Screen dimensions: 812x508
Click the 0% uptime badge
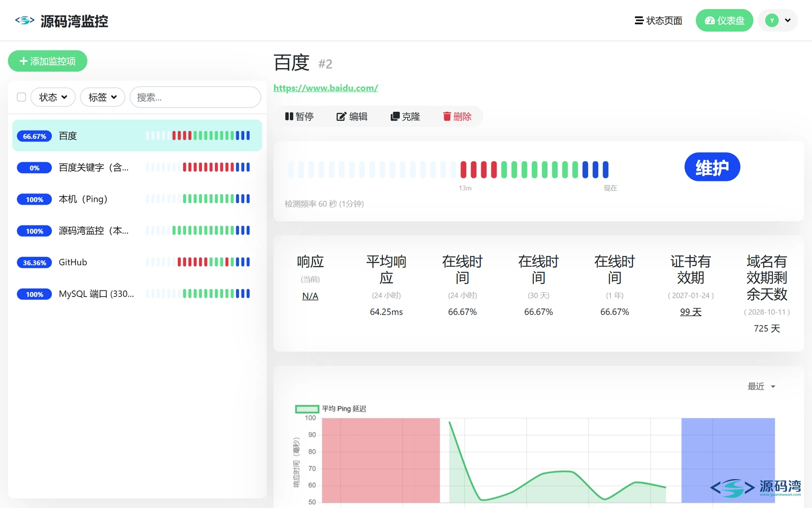tap(35, 168)
